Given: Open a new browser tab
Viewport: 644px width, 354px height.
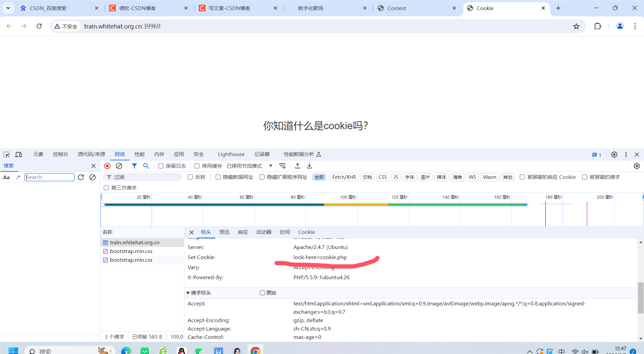Looking at the screenshot, I should click(x=558, y=8).
